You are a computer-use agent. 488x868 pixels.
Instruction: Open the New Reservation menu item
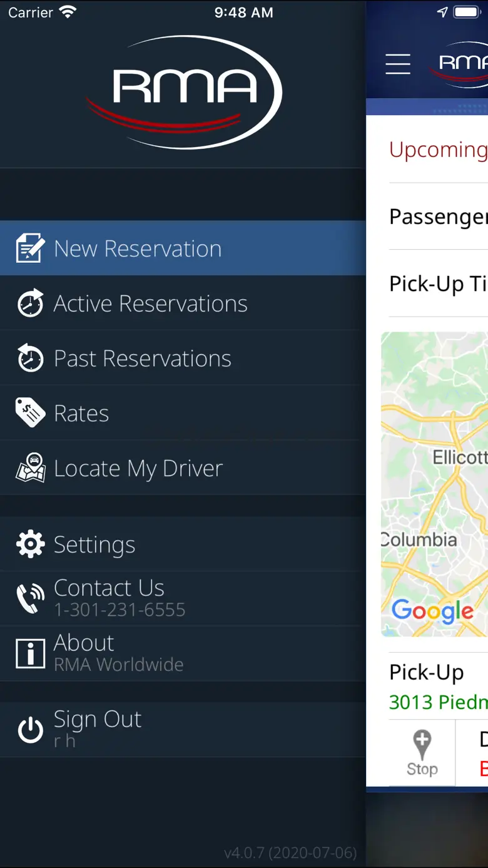[x=138, y=248]
